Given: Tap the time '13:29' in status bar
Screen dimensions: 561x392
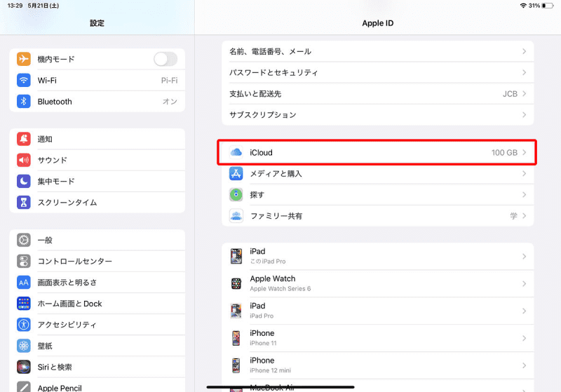Looking at the screenshot, I should click(15, 6).
